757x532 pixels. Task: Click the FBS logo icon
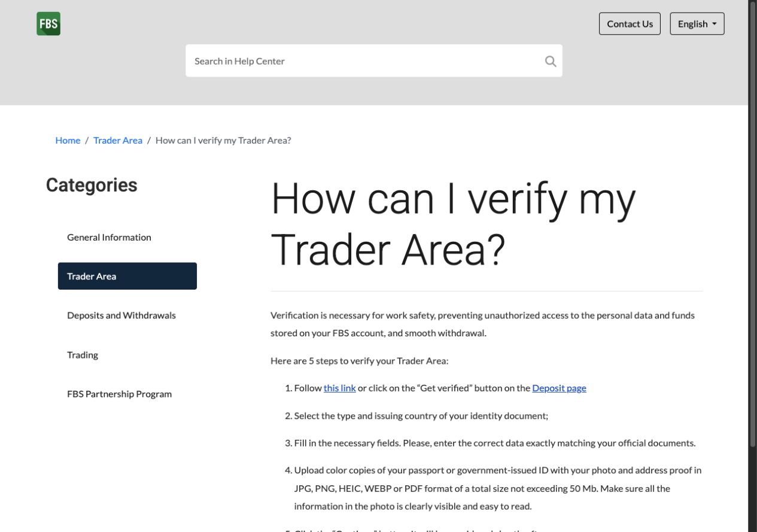tap(48, 24)
